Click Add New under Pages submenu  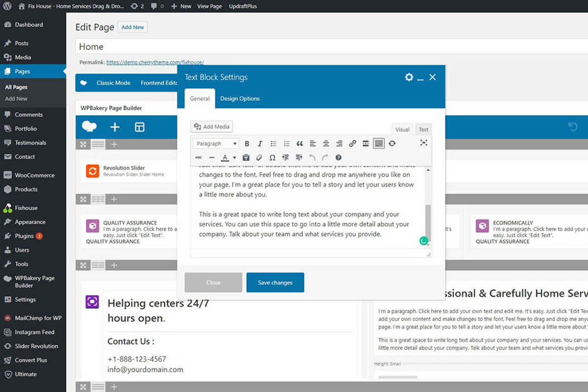(x=16, y=98)
